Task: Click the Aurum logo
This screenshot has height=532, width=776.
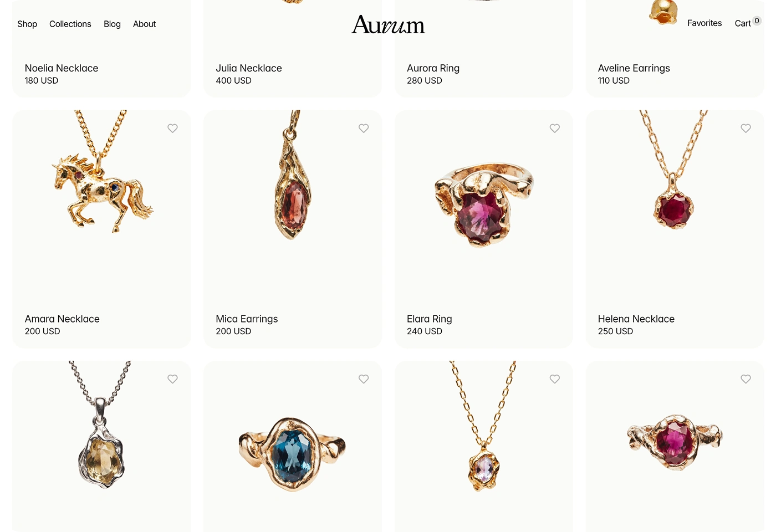Action: point(388,24)
